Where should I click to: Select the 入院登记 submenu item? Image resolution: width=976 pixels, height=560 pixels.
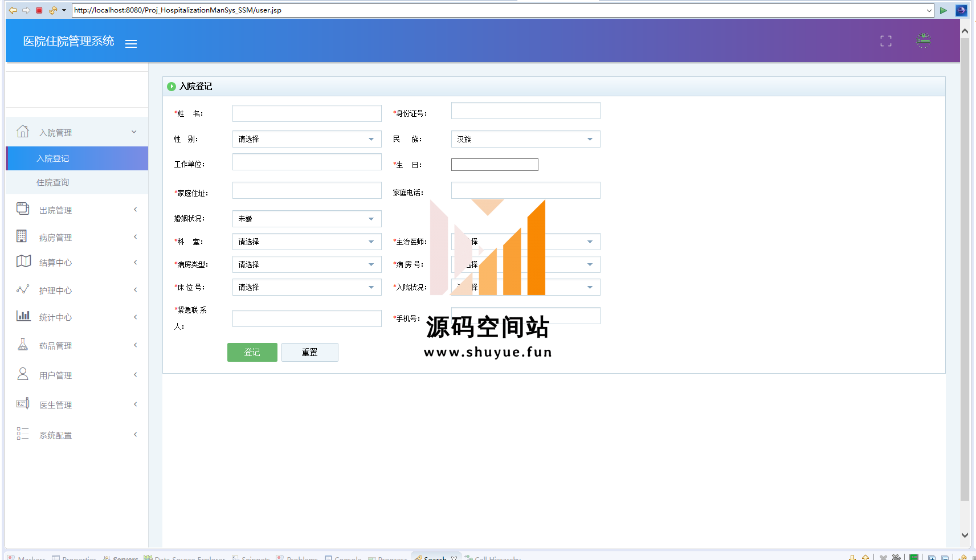tap(77, 158)
